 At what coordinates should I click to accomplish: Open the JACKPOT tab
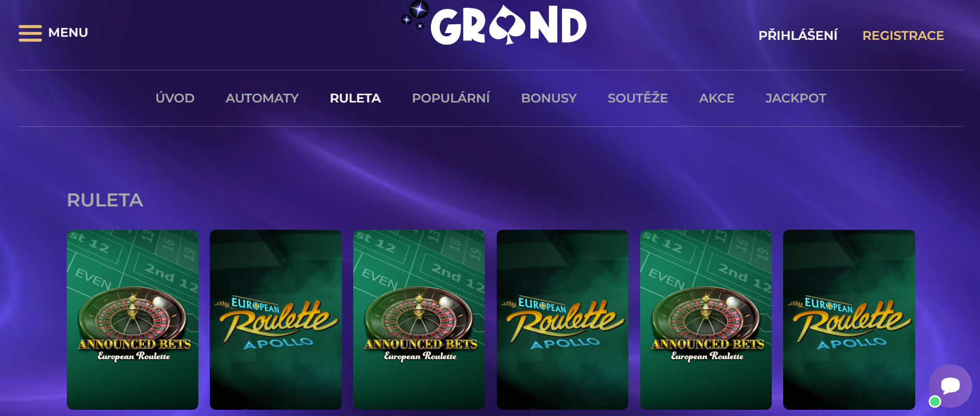pyautogui.click(x=796, y=98)
